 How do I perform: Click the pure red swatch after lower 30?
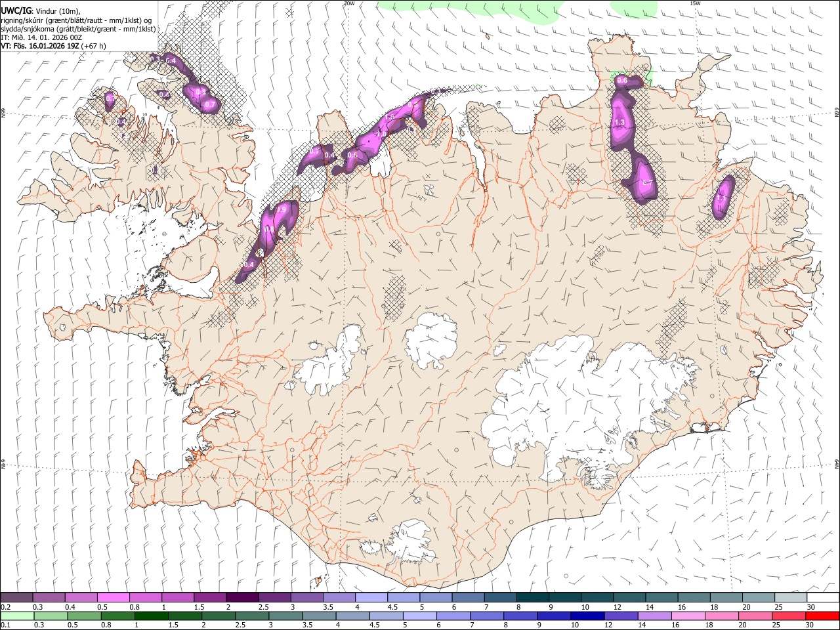click(x=823, y=616)
